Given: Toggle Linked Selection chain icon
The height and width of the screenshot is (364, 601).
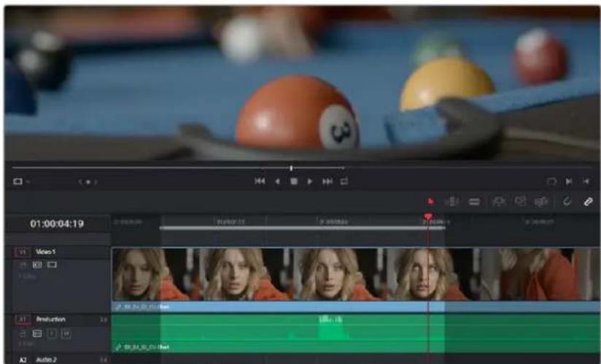Looking at the screenshot, I should click(589, 201).
